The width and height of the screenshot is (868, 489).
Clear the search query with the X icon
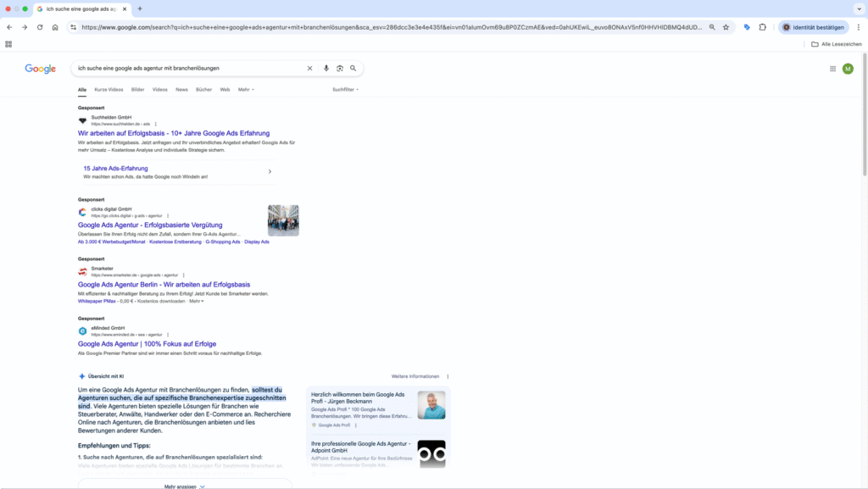point(309,69)
